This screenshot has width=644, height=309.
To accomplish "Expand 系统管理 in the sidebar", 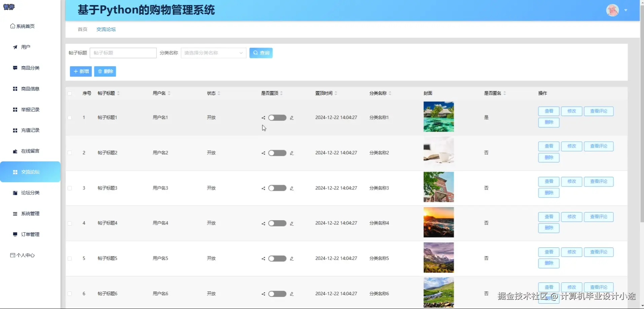I will point(26,214).
